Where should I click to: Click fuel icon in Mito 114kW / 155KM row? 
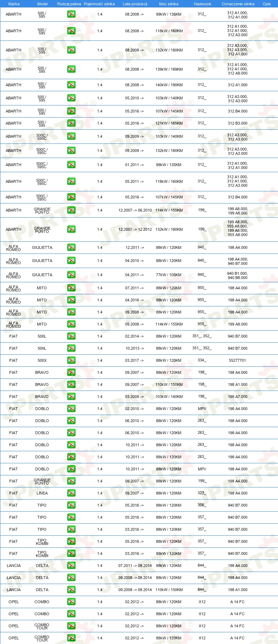tap(71, 324)
